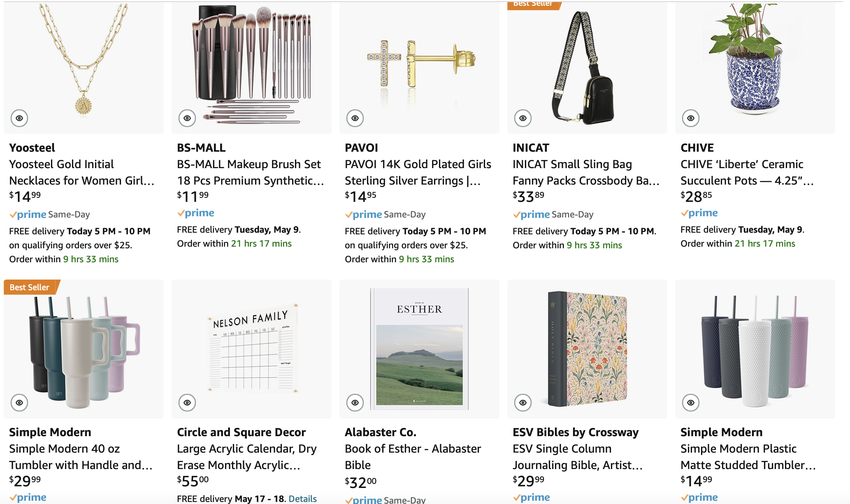Click the $55.00 price of acrylic calendar
Image resolution: width=850 pixels, height=504 pixels.
(193, 481)
